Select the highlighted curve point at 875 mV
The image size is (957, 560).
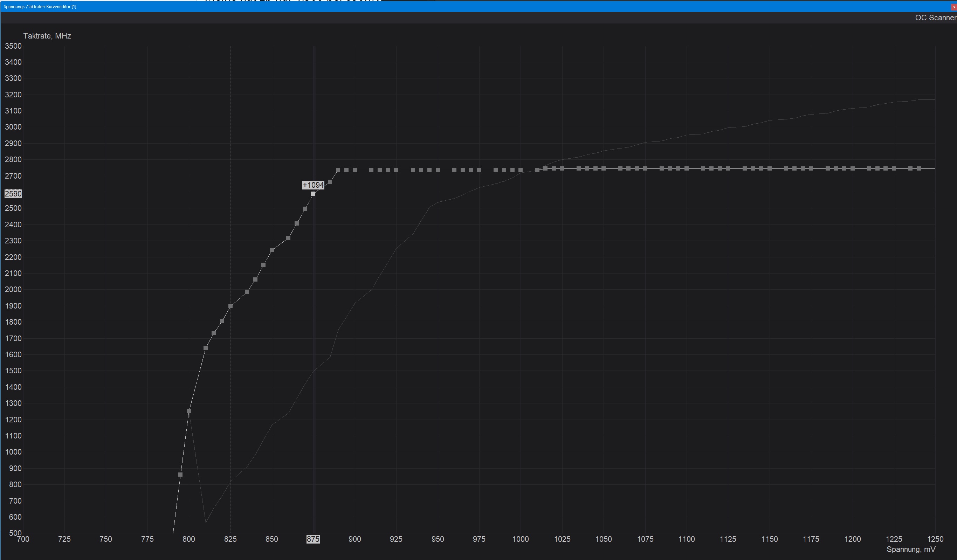click(x=313, y=194)
